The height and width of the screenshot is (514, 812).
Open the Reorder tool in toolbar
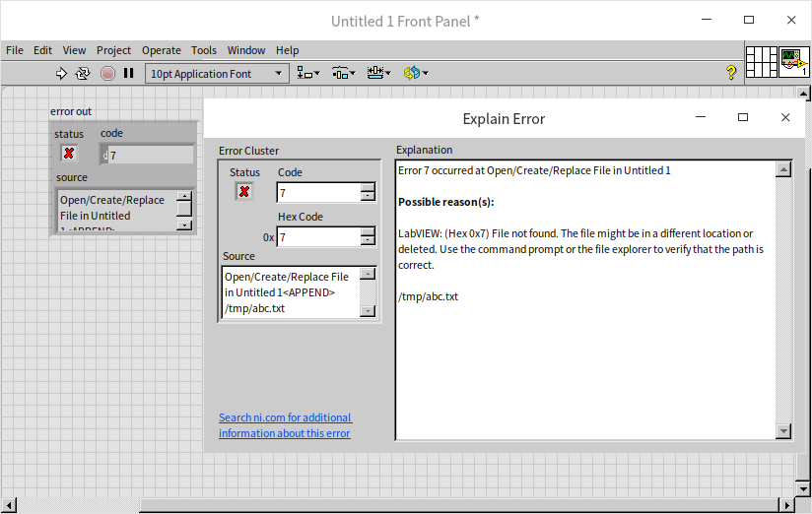point(415,73)
